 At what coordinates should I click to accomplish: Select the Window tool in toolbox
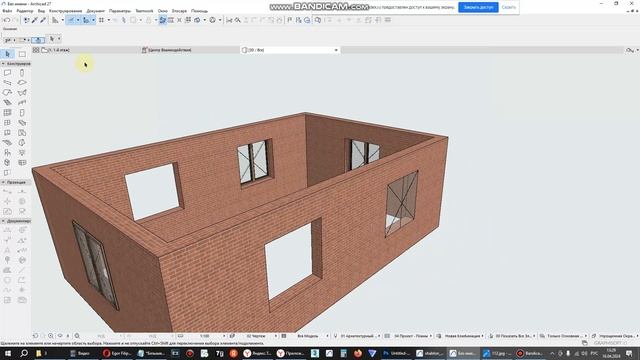click(x=7, y=122)
